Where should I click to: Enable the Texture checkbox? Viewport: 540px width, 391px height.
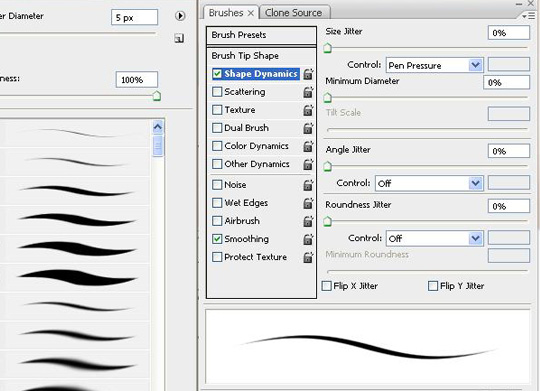tap(217, 110)
